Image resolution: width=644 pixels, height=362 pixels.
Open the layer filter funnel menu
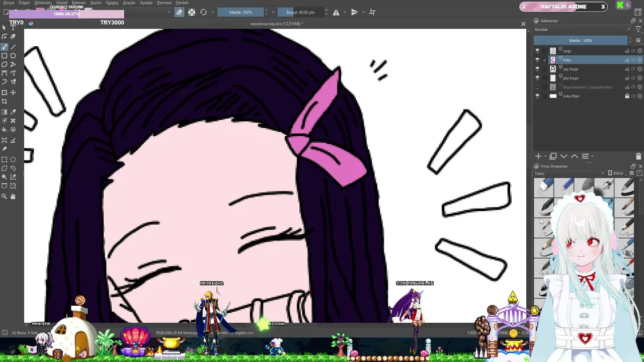click(638, 29)
